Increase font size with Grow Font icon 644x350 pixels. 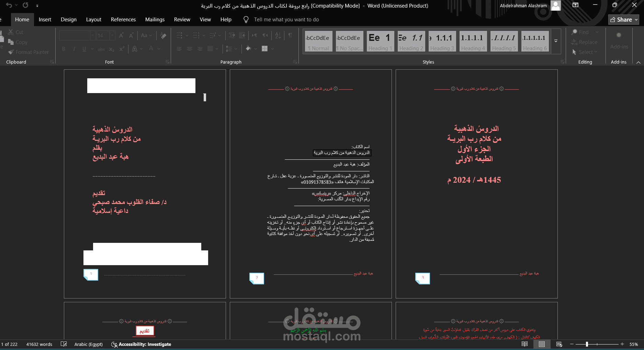click(x=121, y=35)
